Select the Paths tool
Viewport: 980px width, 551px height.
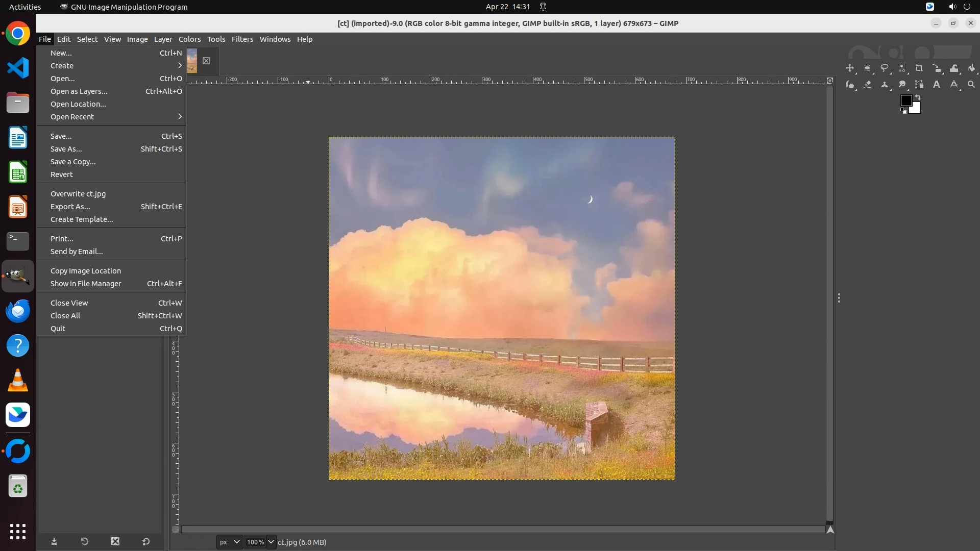point(919,85)
